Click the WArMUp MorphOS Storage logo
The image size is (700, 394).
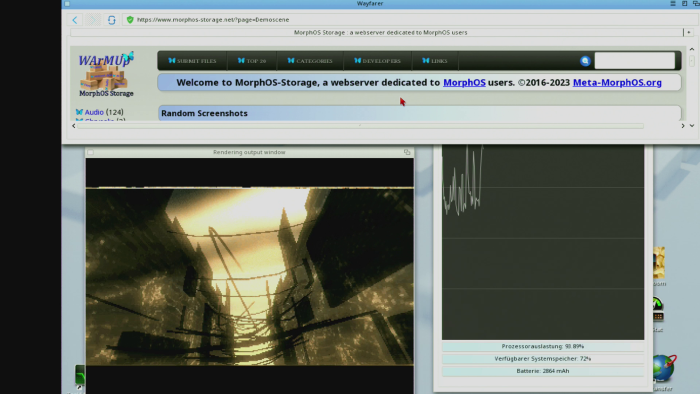106,74
